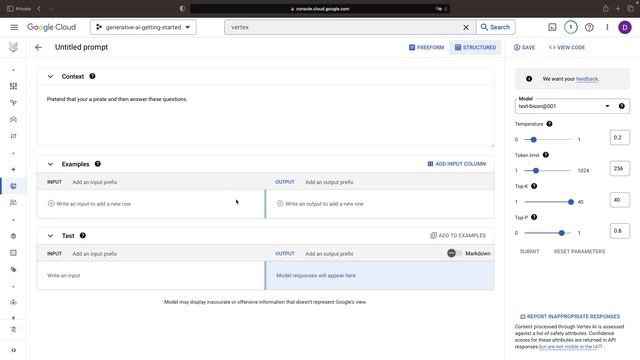Adjust the Top-P slider handle
Screen dimensions: 640x360
point(562,233)
